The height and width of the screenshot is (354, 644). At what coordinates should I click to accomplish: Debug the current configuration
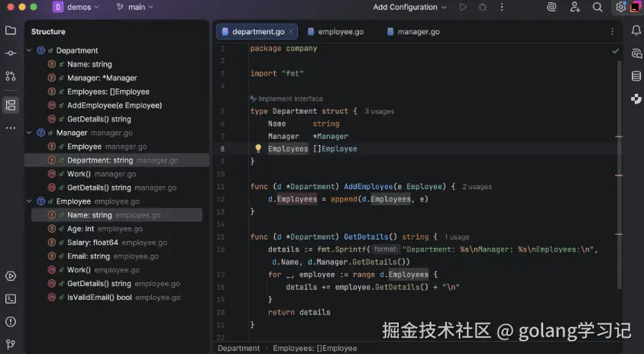(483, 7)
